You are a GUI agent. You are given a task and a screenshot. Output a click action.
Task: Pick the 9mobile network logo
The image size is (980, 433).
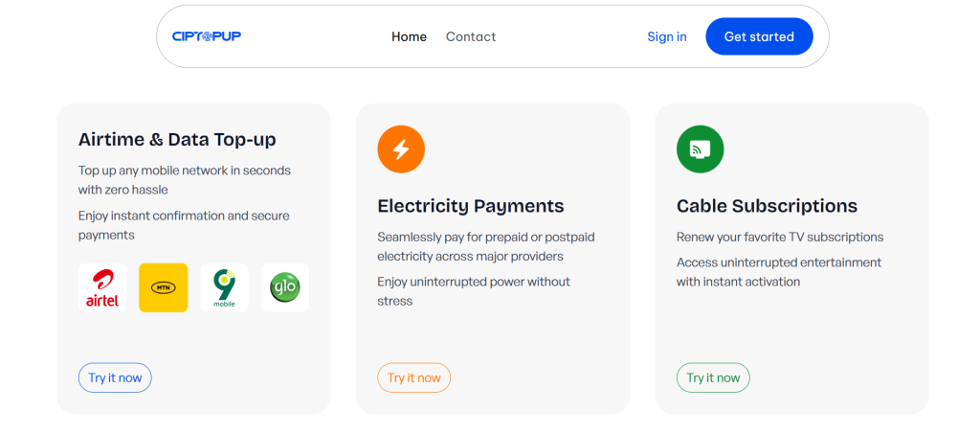(x=224, y=287)
